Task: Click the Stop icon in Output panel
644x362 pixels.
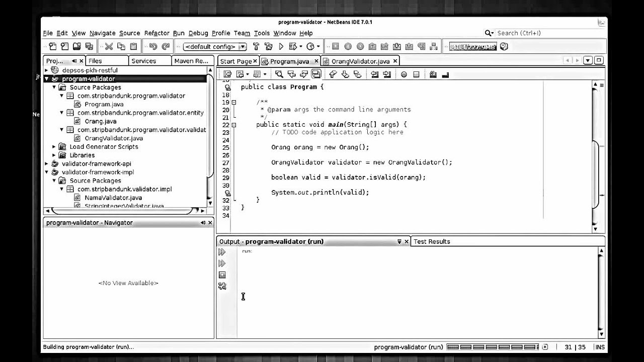Action: [x=222, y=275]
